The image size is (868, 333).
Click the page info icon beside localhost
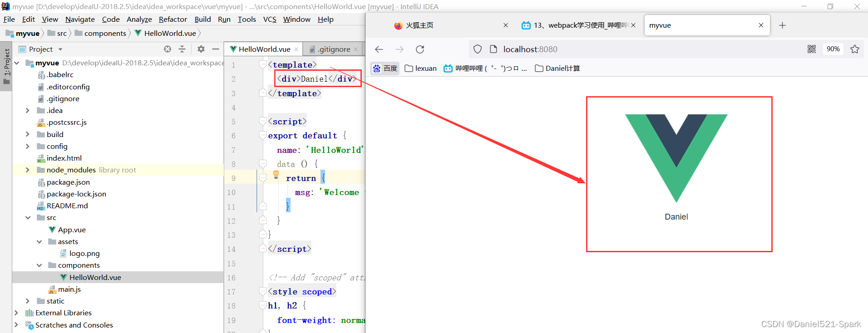pyautogui.click(x=493, y=49)
